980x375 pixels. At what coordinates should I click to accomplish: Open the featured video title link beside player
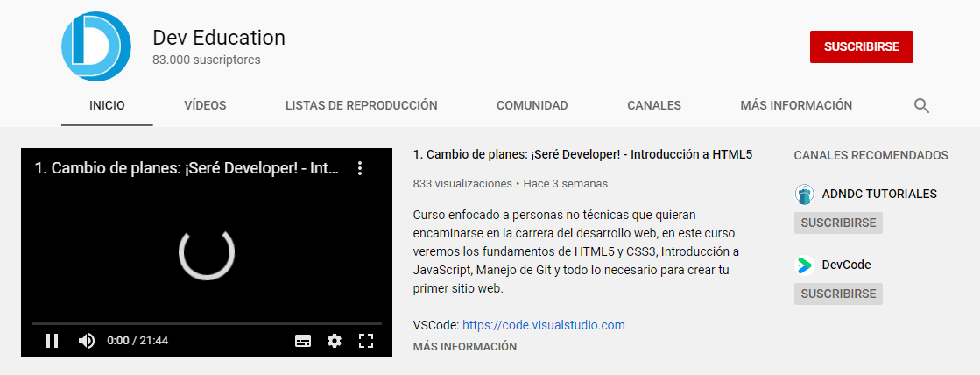click(582, 155)
